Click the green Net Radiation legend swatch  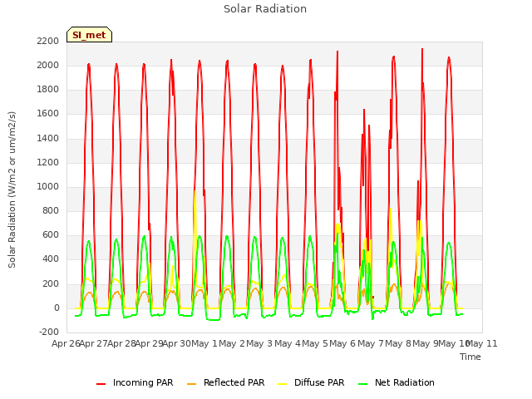point(363,384)
